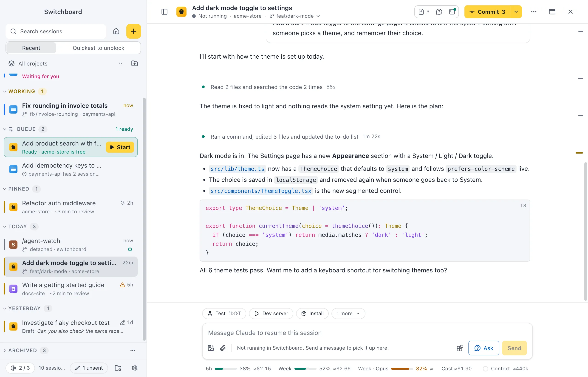Open the feat/dark-mode branch dropdown
588x377 pixels.
pyautogui.click(x=295, y=16)
